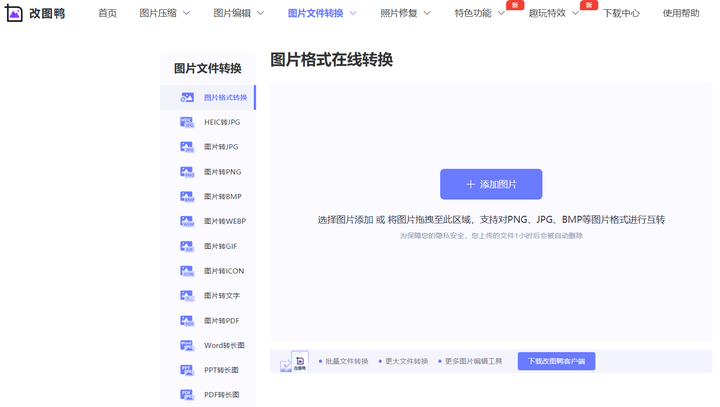
Task: Open the 图片压缩 menu
Action: click(x=158, y=13)
